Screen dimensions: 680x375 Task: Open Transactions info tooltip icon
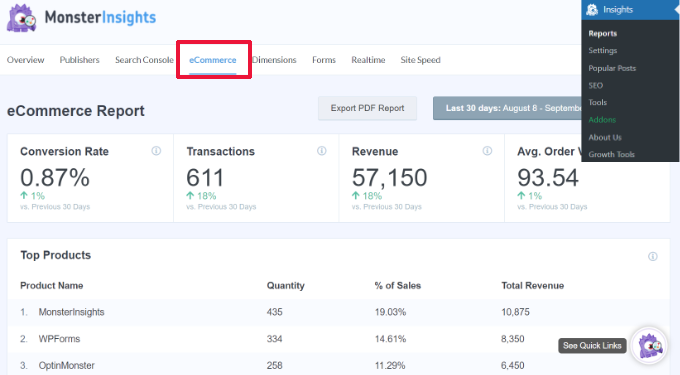322,151
